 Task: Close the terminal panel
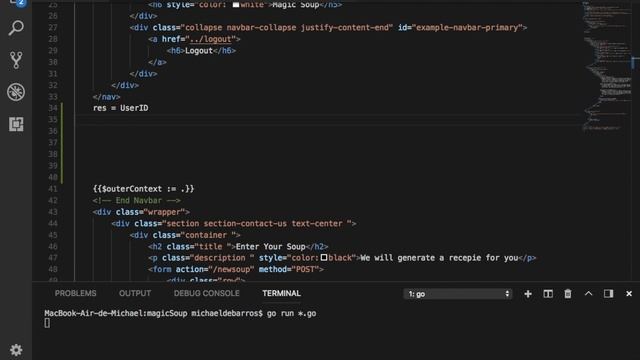click(629, 293)
